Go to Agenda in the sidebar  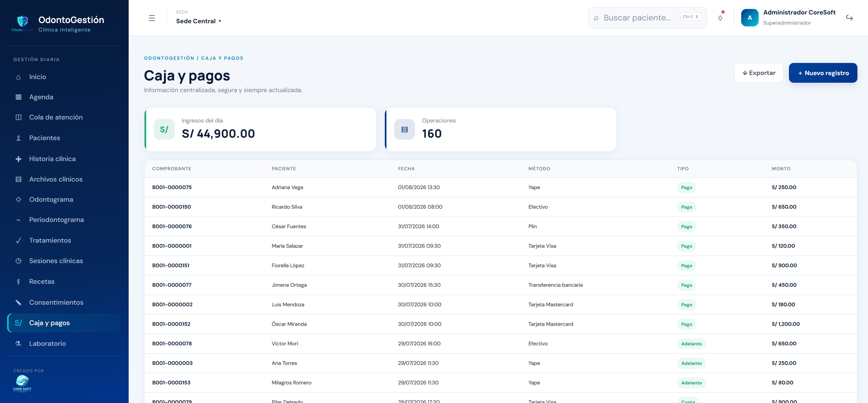click(64, 97)
